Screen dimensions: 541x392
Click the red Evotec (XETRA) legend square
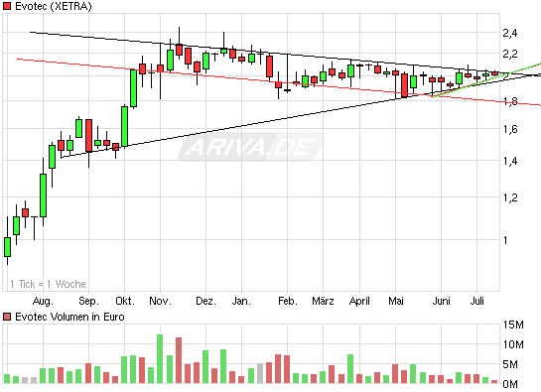click(x=7, y=6)
